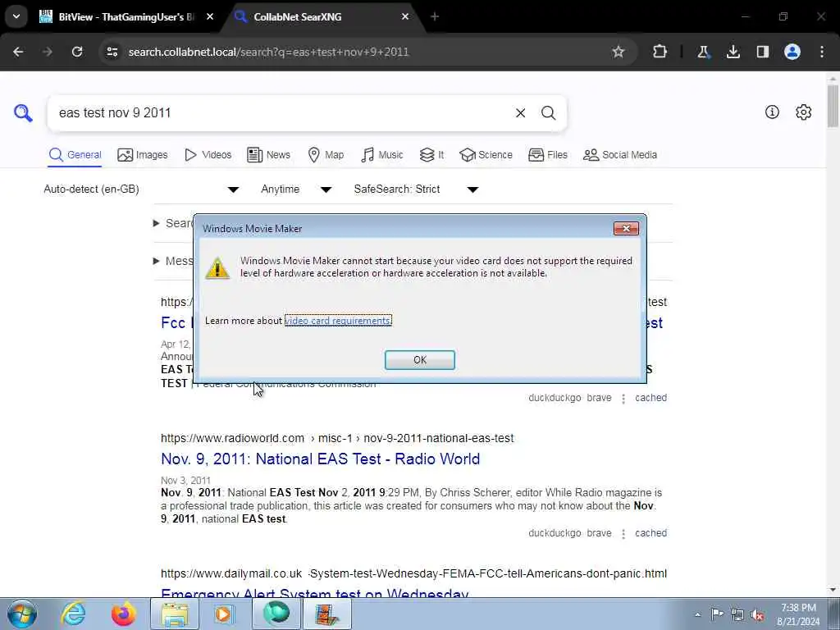Open the muted volume tray icon
The width and height of the screenshot is (840, 630).
tap(757, 614)
